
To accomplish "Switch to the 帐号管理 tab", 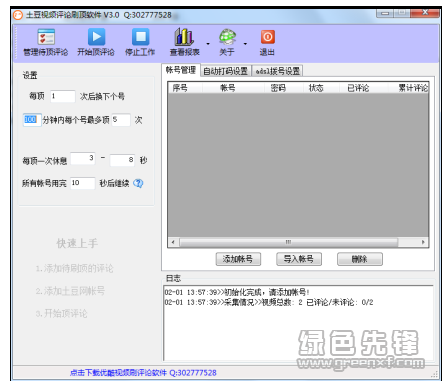I will (x=181, y=70).
